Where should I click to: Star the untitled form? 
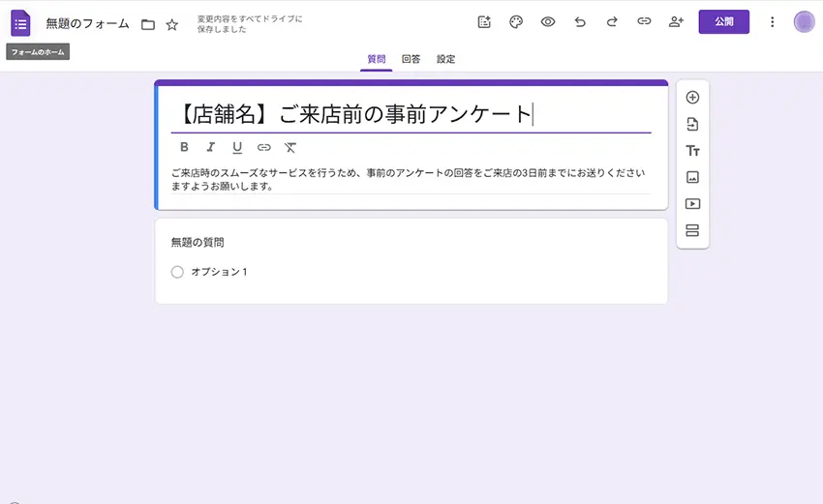tap(172, 24)
